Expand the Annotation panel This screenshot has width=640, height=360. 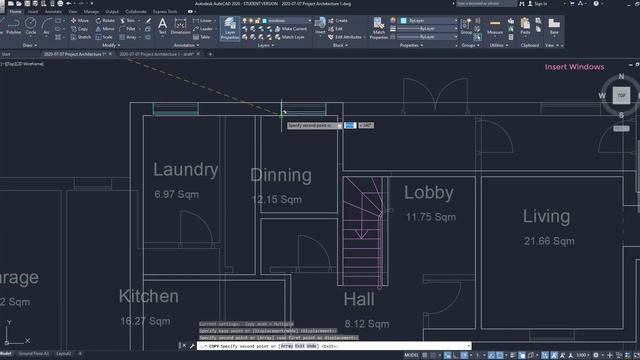pyautogui.click(x=186, y=45)
